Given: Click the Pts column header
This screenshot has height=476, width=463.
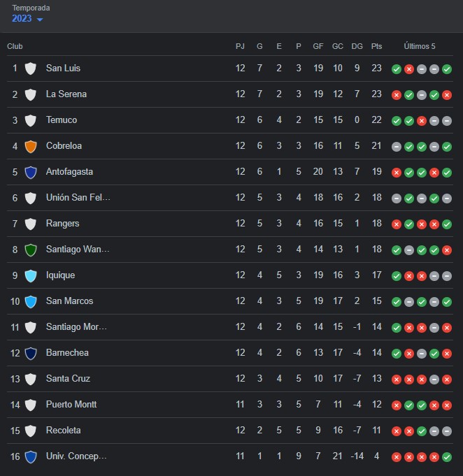Looking at the screenshot, I should click(x=376, y=46).
